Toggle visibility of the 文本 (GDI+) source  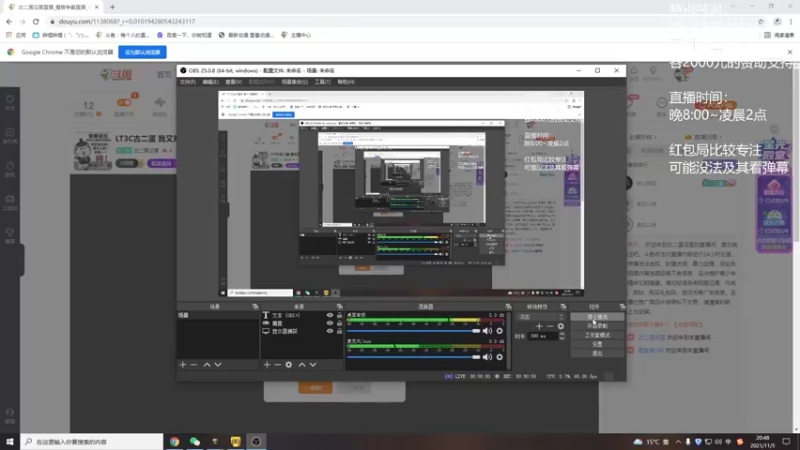point(330,315)
